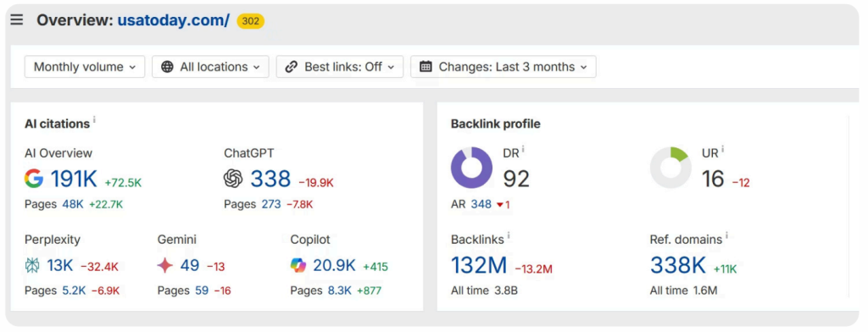Open the usatoday.com/ link in title
The height and width of the screenshot is (332, 868).
pyautogui.click(x=173, y=20)
